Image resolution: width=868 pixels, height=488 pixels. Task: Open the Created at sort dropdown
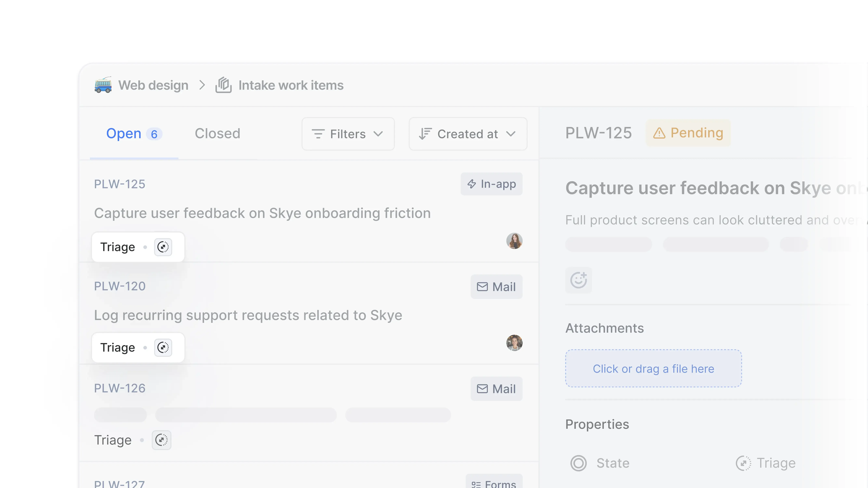[468, 134]
